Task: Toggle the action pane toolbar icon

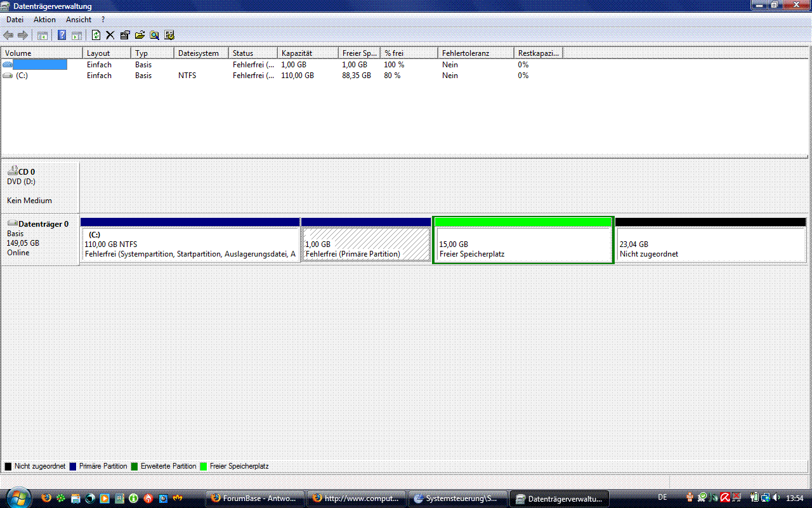Action: (76, 35)
